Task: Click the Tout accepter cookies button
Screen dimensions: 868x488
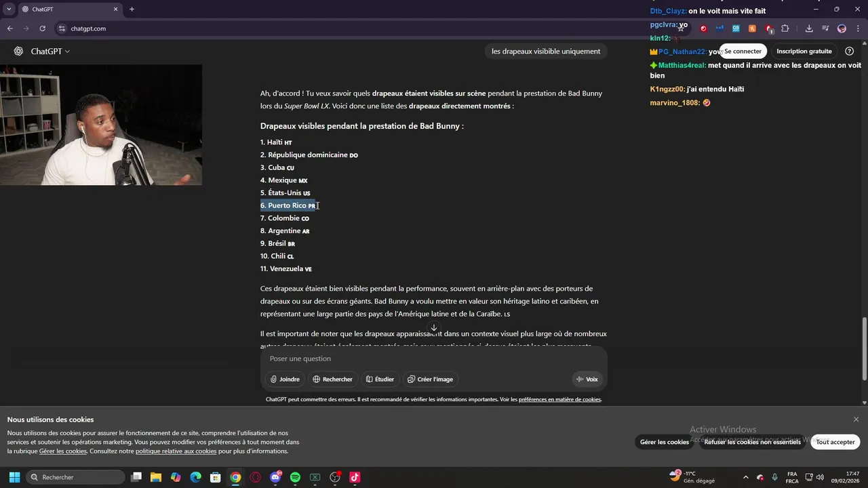Action: point(835,442)
